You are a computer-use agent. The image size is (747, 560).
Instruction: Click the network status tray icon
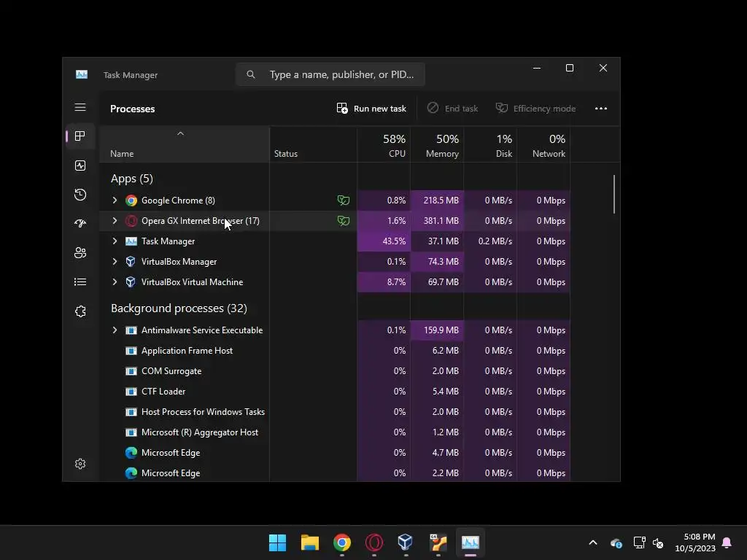(639, 542)
